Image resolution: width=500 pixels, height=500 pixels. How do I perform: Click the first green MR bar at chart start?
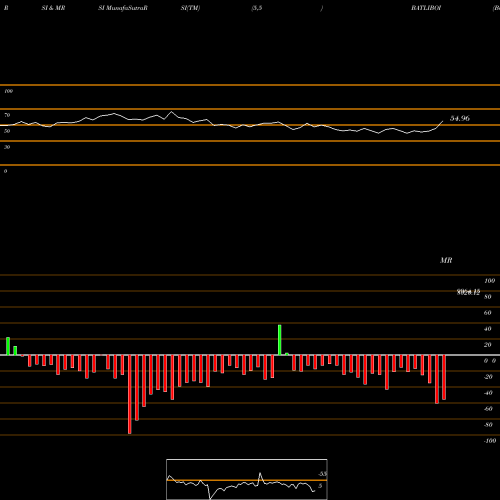click(x=8, y=346)
